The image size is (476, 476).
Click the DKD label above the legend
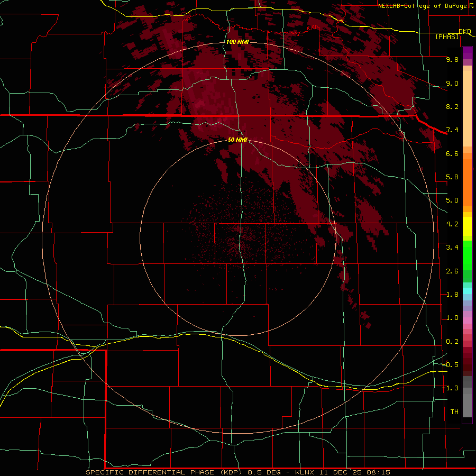tap(465, 31)
